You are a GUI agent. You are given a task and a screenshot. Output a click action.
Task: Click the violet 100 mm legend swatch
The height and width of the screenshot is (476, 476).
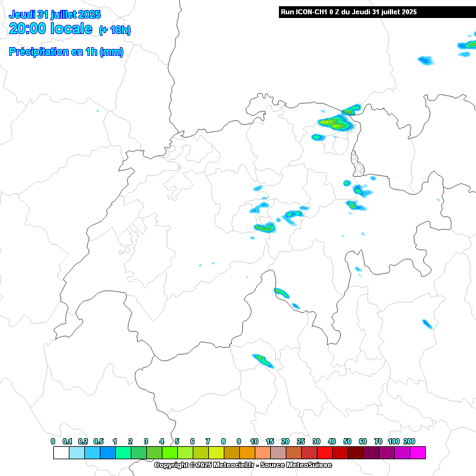pyautogui.click(x=402, y=452)
